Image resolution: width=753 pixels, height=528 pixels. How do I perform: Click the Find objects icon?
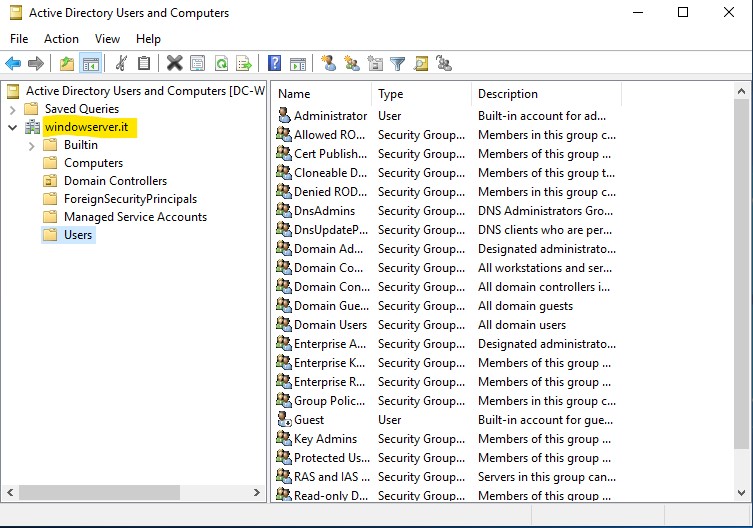[x=421, y=63]
